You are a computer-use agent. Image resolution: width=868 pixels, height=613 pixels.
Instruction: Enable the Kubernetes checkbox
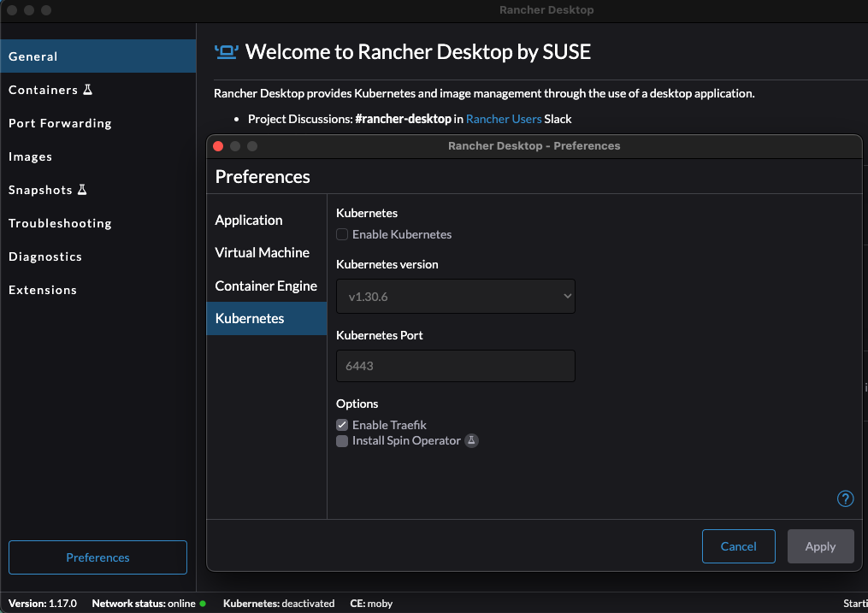(x=342, y=234)
